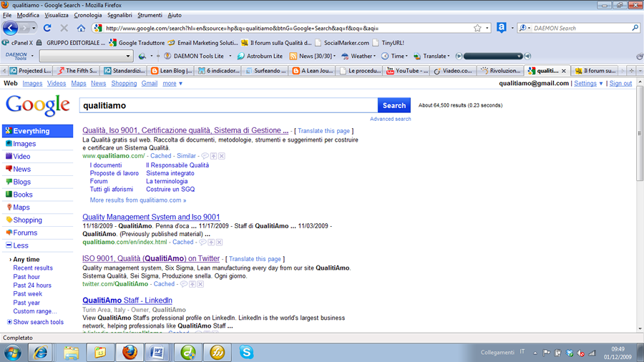Click Sign out

click(x=620, y=83)
